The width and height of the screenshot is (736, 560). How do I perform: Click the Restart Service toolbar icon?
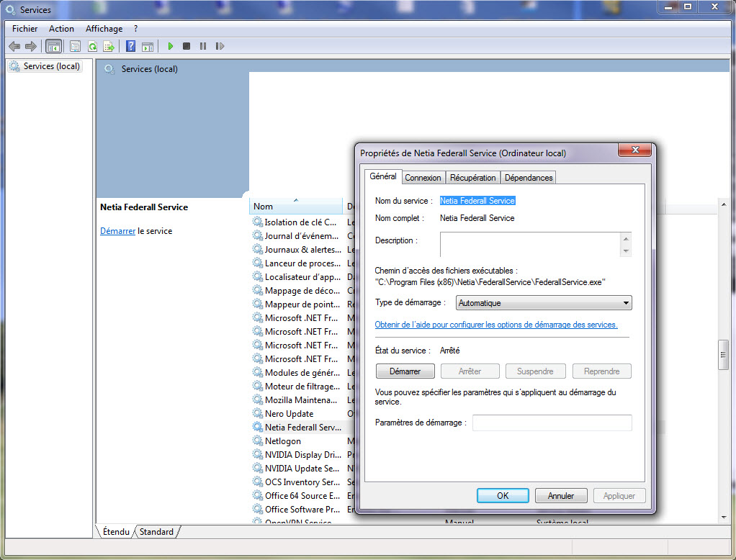click(x=220, y=47)
